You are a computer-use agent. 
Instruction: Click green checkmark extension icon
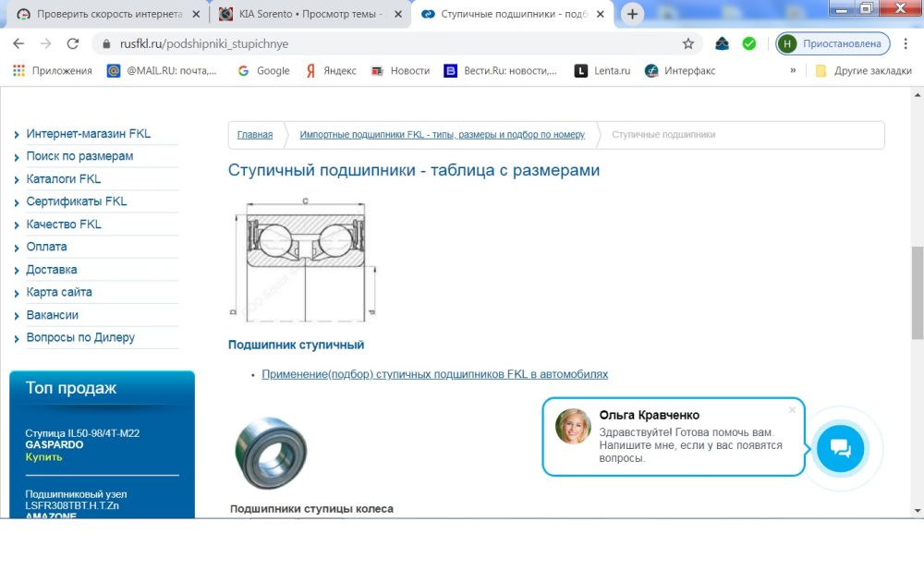click(x=748, y=43)
